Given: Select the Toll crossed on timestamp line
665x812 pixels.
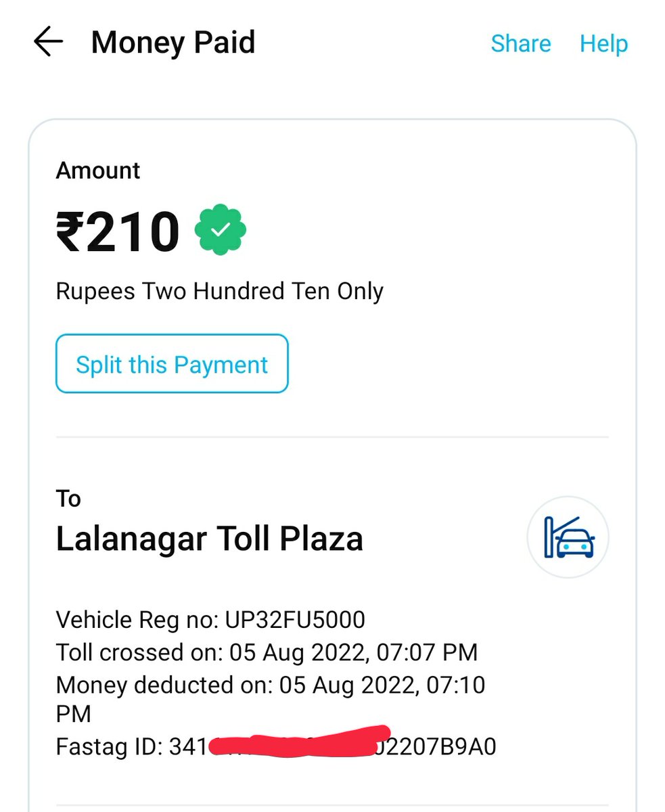Looking at the screenshot, I should click(267, 652).
